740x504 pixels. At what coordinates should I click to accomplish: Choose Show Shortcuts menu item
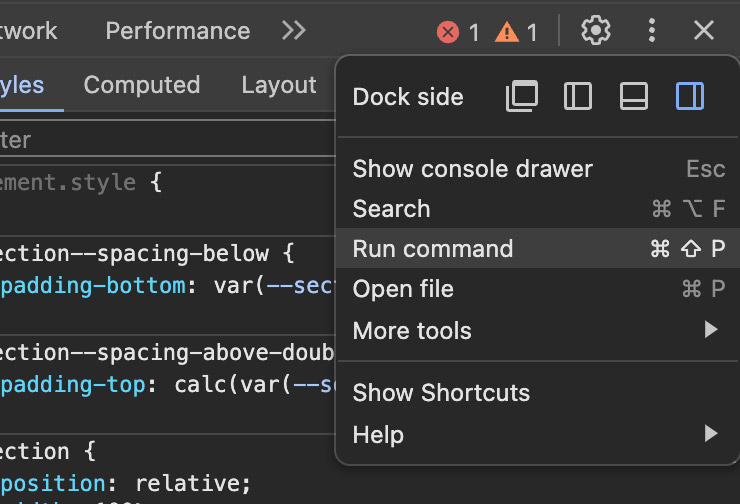point(538,393)
